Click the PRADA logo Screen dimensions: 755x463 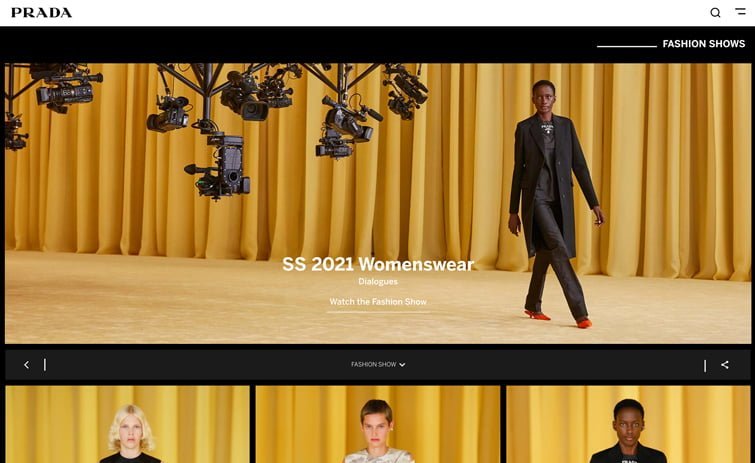[x=41, y=13]
